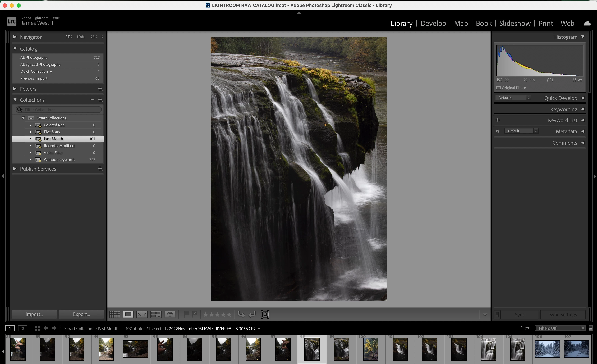Select the Survey view icon
This screenshot has height=364, width=597.
156,314
